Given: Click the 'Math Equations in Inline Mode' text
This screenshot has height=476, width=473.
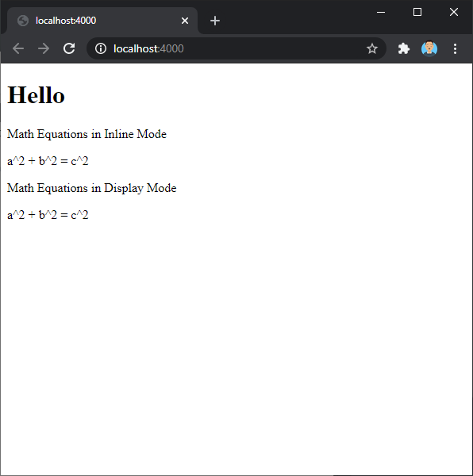Looking at the screenshot, I should tap(87, 134).
